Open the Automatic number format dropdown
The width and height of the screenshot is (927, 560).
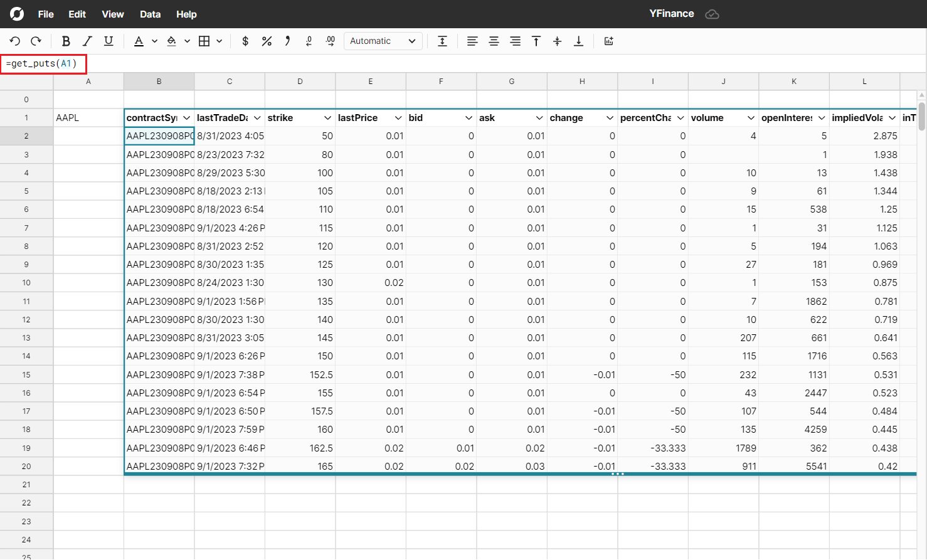[383, 41]
